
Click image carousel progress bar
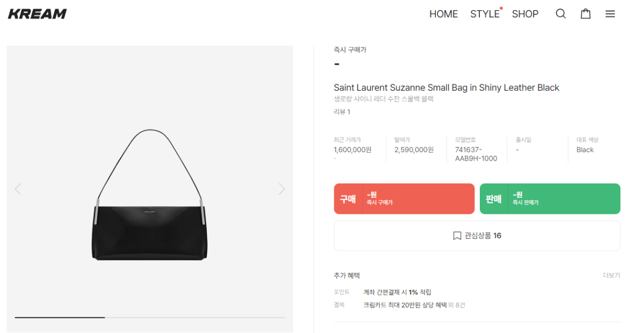tap(150, 317)
